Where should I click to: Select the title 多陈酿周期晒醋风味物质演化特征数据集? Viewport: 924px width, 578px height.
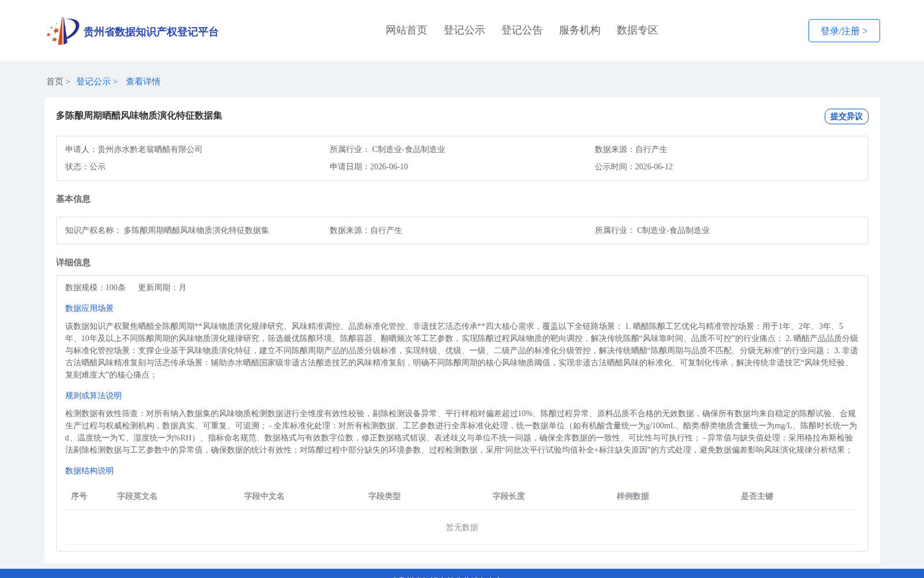click(139, 116)
